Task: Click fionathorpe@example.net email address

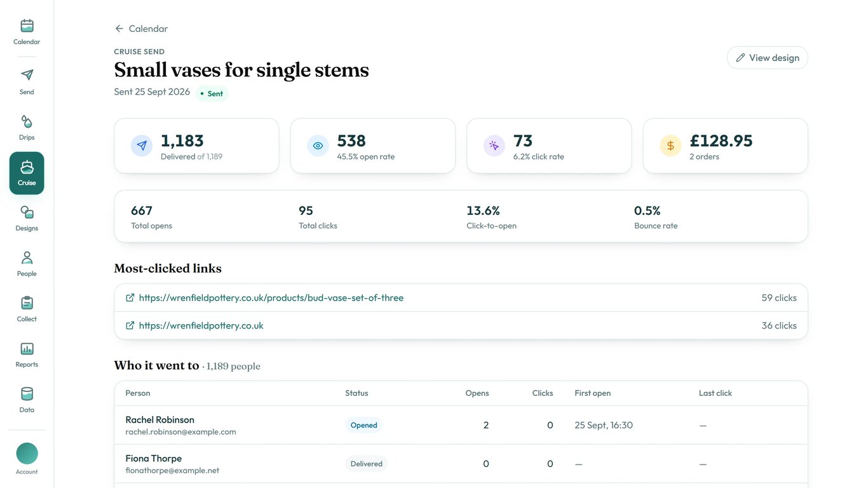Action: 173,471
